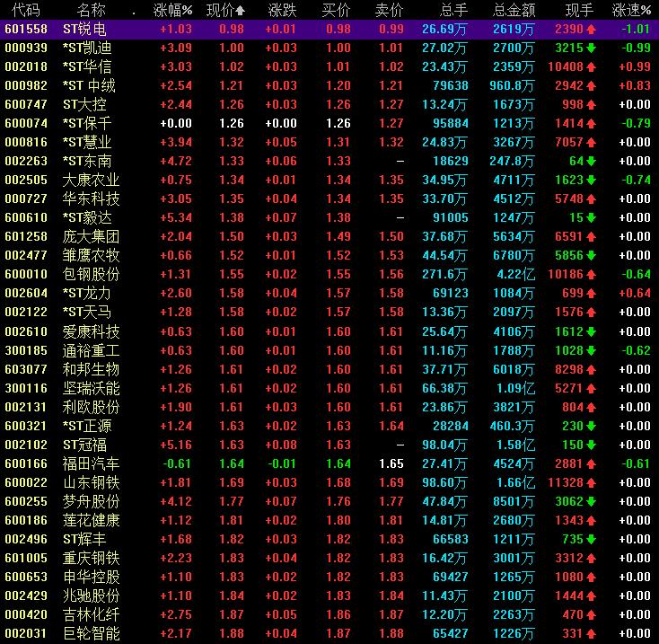Select *ST保千 stock name
This screenshot has width=659, height=644.
pyautogui.click(x=87, y=123)
